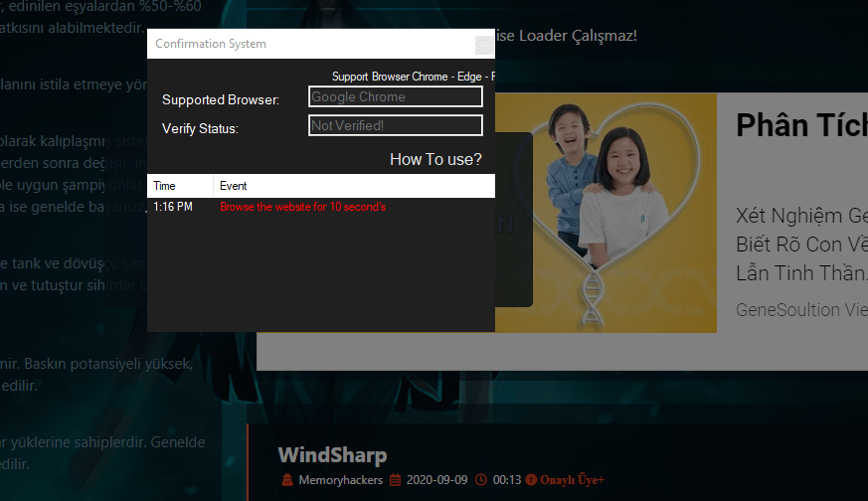Viewport: 868px width, 501px height.
Task: Open the Phân Tích ad headline
Action: coord(801,125)
